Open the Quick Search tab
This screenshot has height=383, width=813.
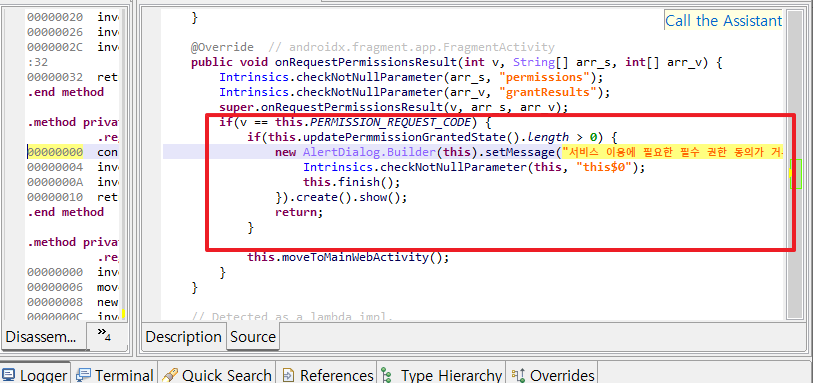click(x=217, y=374)
